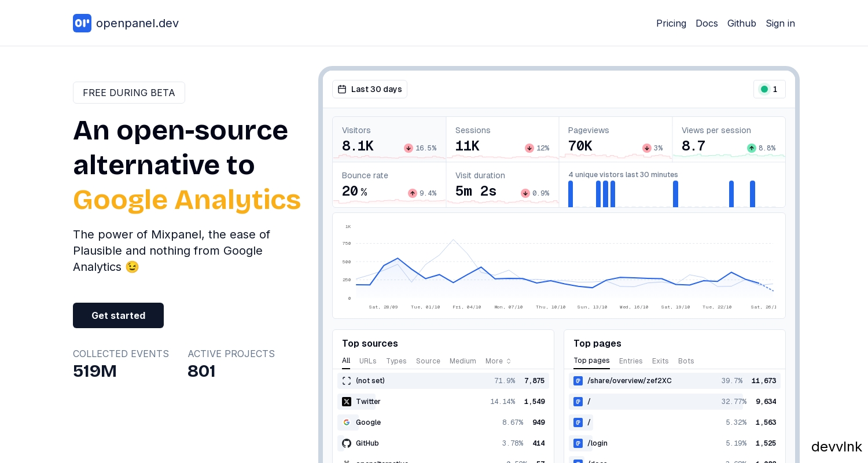
Task: Click the Visitors down-trend arrow icon
Action: coord(409,148)
